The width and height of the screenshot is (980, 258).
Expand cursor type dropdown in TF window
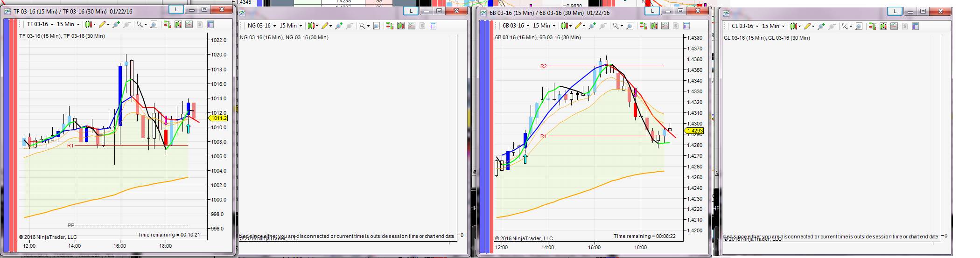pyautogui.click(x=146, y=25)
